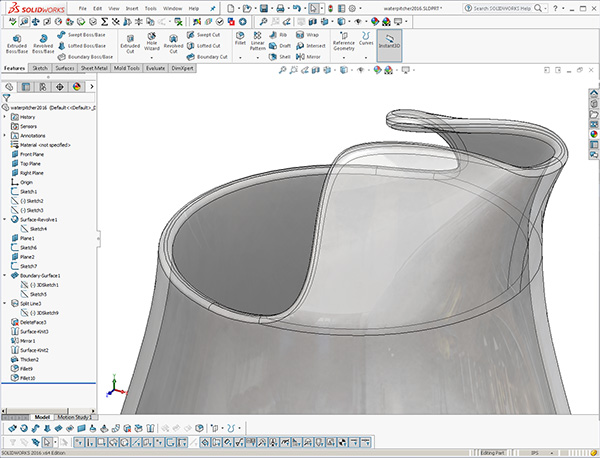This screenshot has width=600, height=458.
Task: Open the Reference Geometry dropdown arrow
Action: (x=344, y=58)
